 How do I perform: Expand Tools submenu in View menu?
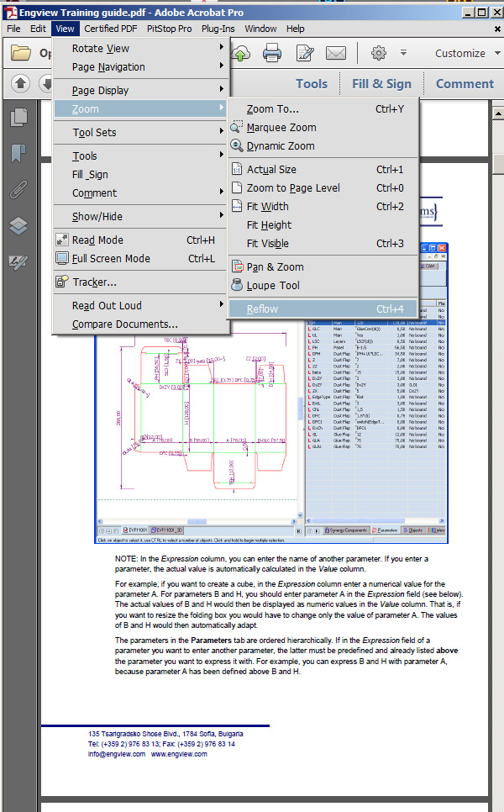[x=139, y=156]
